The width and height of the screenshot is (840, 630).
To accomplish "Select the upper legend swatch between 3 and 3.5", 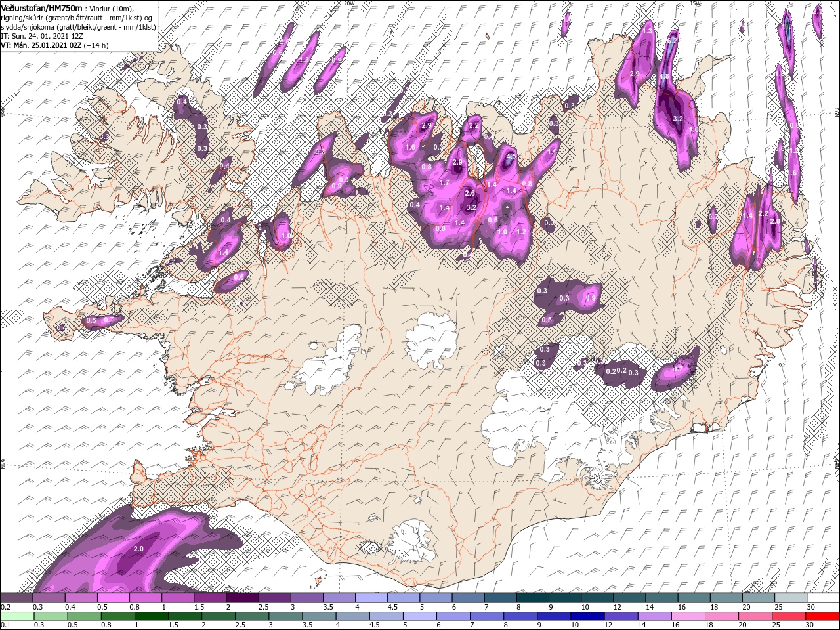I will (x=306, y=597).
